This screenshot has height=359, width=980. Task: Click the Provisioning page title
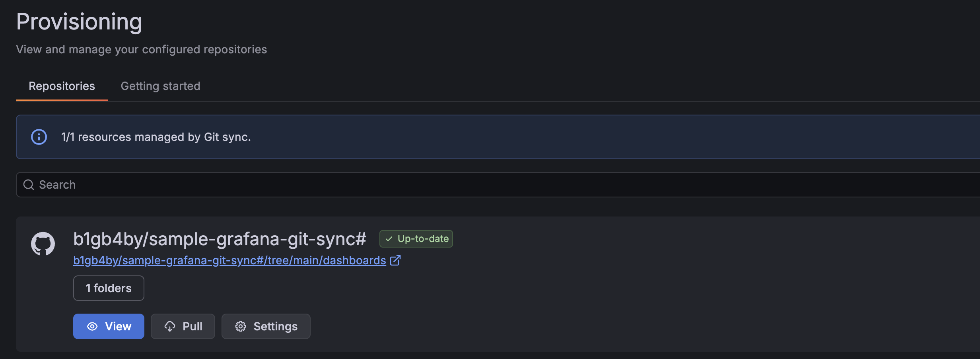(x=79, y=21)
